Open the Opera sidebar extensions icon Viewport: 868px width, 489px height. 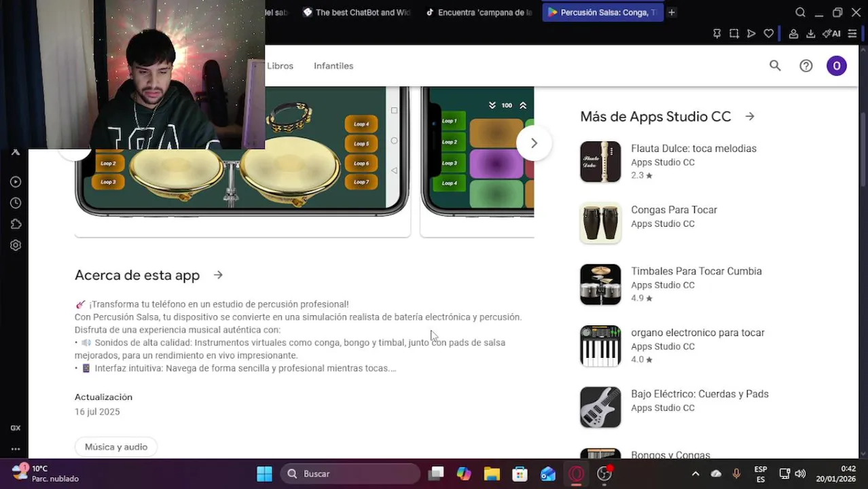(x=16, y=224)
